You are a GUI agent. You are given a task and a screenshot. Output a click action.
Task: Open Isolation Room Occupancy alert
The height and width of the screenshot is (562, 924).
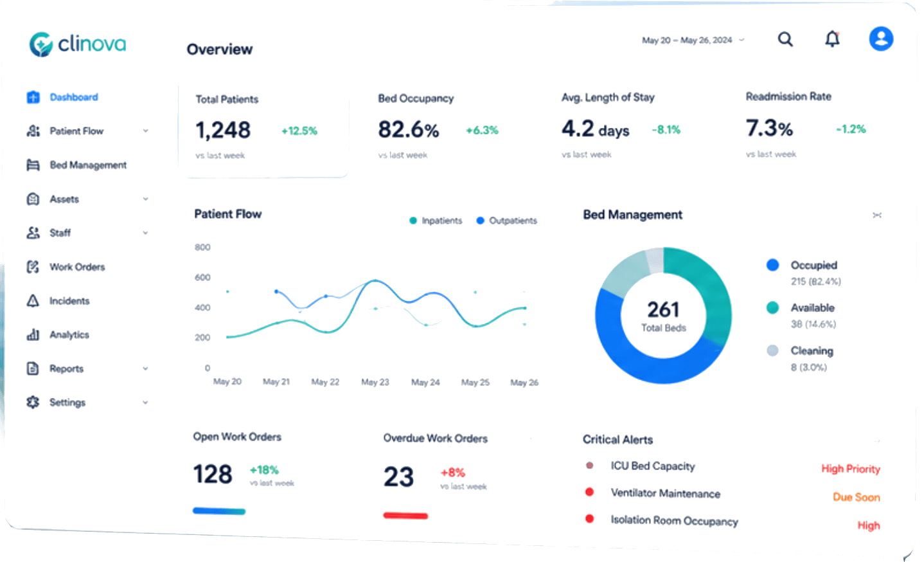coord(674,521)
